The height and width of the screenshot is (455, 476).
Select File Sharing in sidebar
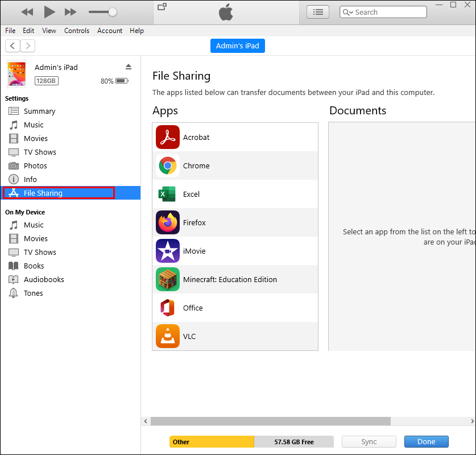point(71,193)
